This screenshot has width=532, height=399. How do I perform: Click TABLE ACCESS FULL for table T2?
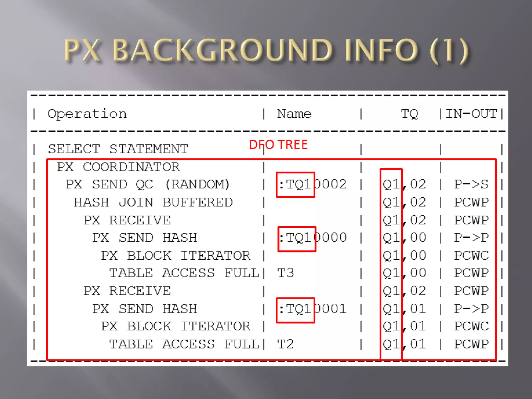tap(184, 344)
